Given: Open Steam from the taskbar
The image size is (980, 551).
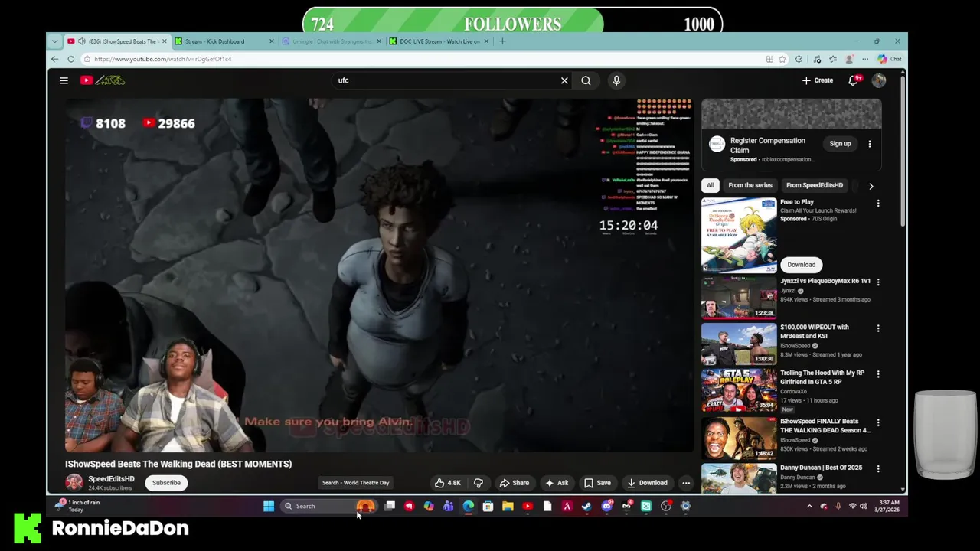Looking at the screenshot, I should pos(586,506).
